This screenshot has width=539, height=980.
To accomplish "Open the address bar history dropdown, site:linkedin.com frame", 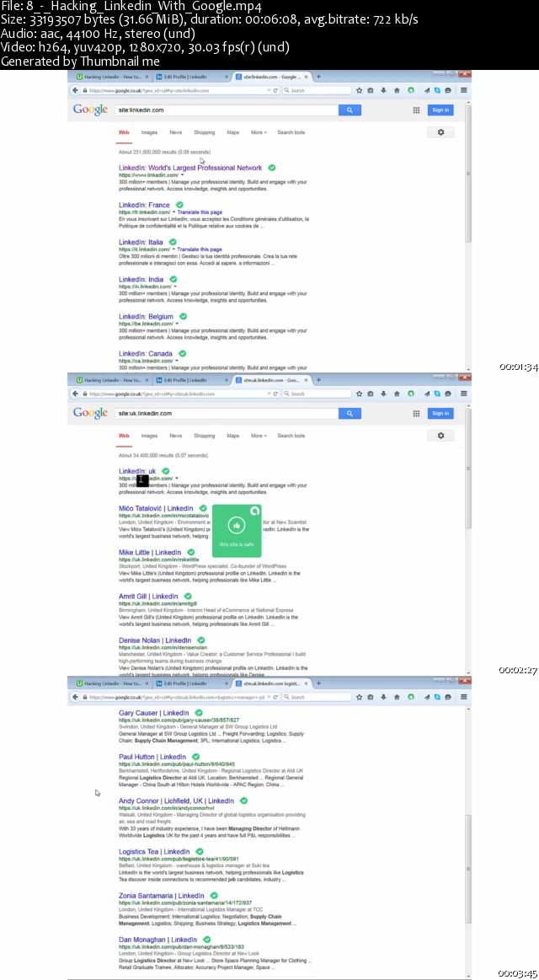I will tap(269, 91).
